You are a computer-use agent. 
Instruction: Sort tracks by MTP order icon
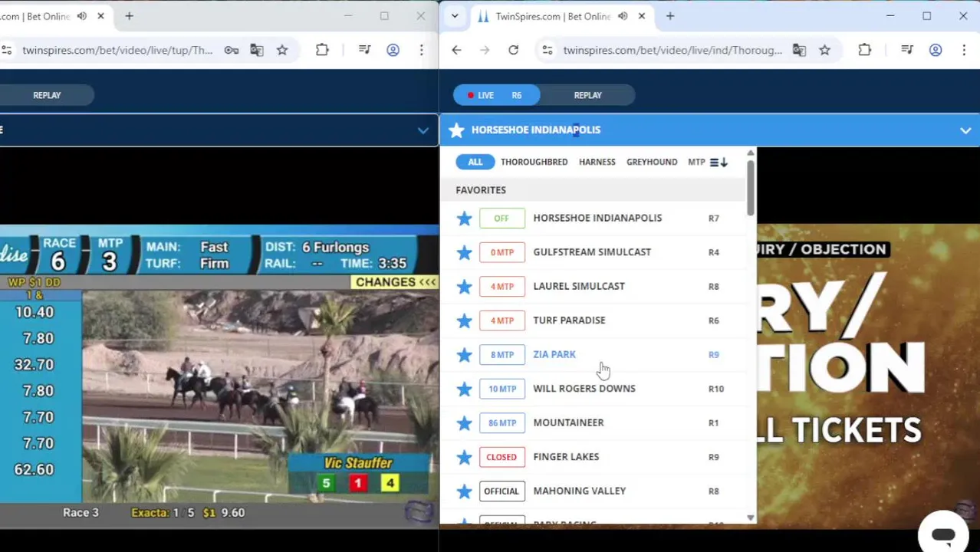pos(719,162)
